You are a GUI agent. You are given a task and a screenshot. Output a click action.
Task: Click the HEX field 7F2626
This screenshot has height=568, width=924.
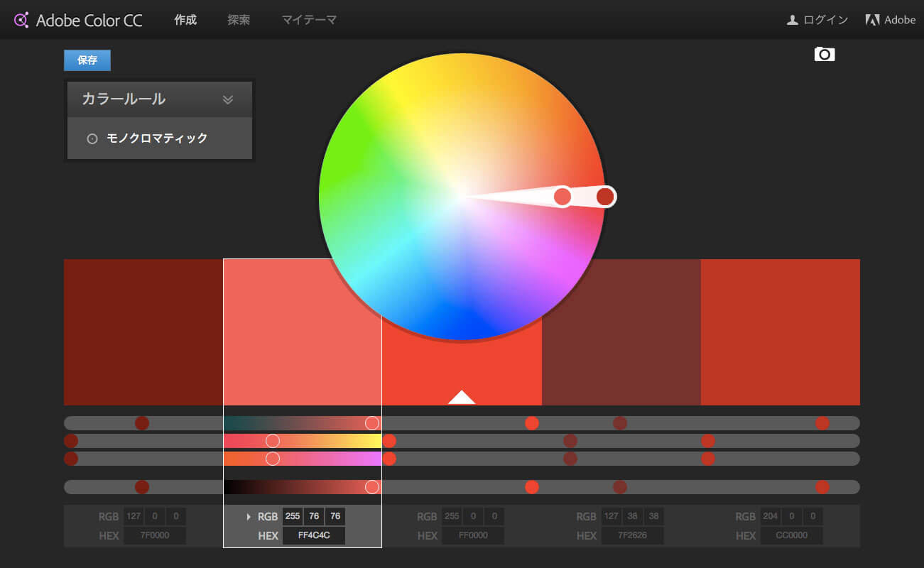632,536
